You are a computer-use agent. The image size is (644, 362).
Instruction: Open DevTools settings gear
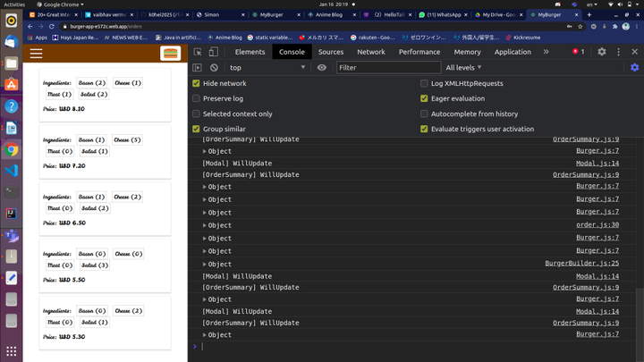tap(602, 52)
